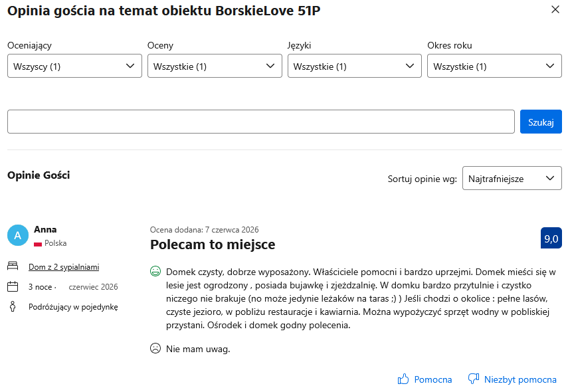Click the Oceniający label
This screenshot has height=392, width=566.
30,46
